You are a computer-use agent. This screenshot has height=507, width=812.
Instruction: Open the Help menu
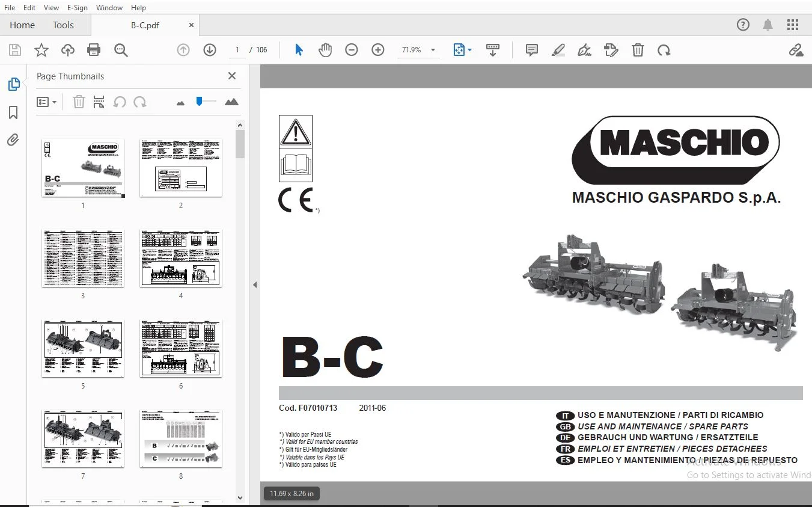[138, 7]
